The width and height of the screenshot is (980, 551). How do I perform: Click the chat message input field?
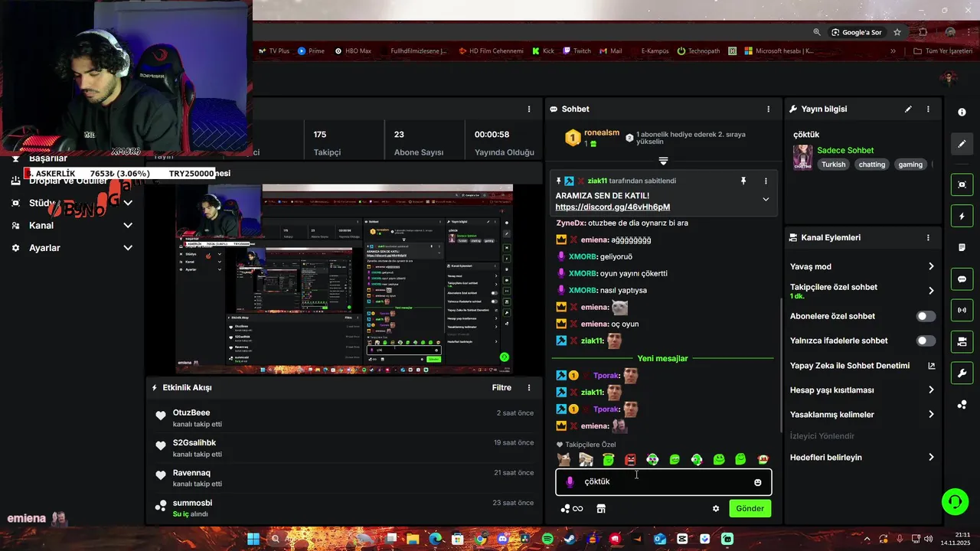tap(663, 482)
